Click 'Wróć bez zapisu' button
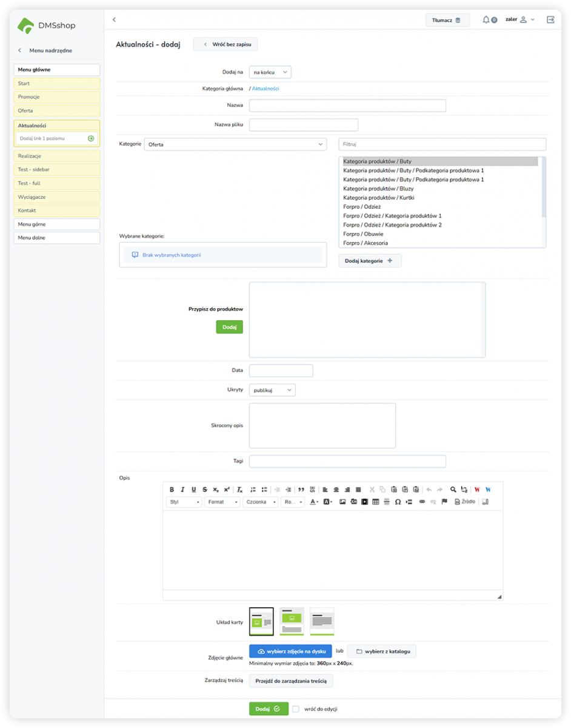This screenshot has width=571, height=728. (225, 44)
